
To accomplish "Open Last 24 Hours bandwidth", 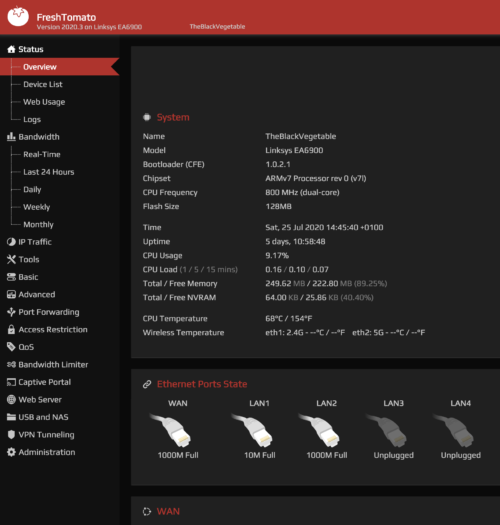I will coord(49,172).
